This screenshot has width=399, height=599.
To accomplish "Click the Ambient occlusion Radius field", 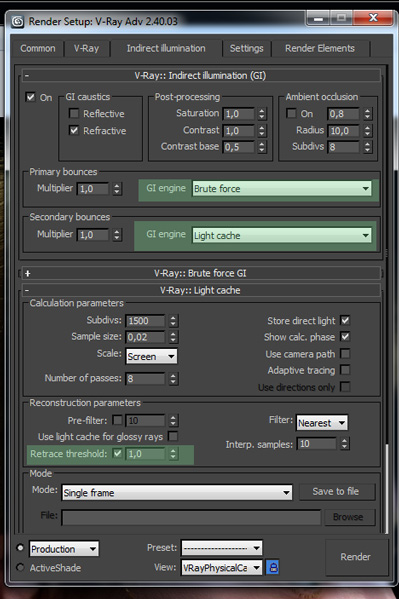I will 344,131.
